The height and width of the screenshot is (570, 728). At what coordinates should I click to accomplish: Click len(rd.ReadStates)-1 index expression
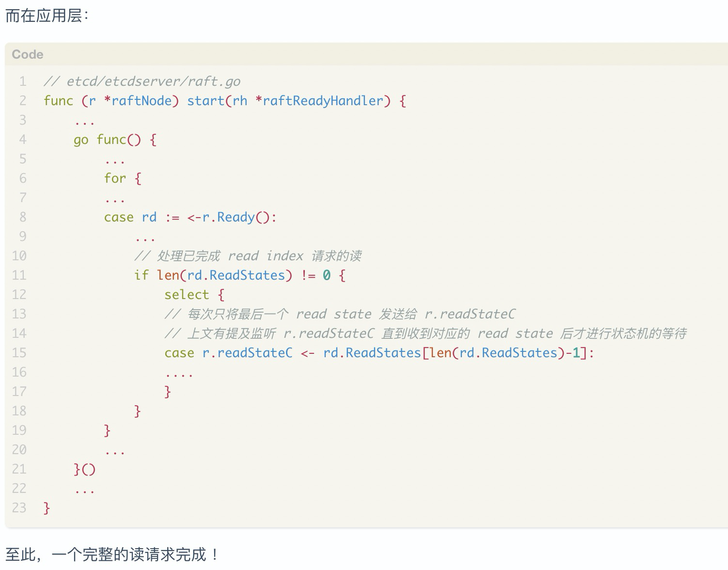tap(505, 353)
